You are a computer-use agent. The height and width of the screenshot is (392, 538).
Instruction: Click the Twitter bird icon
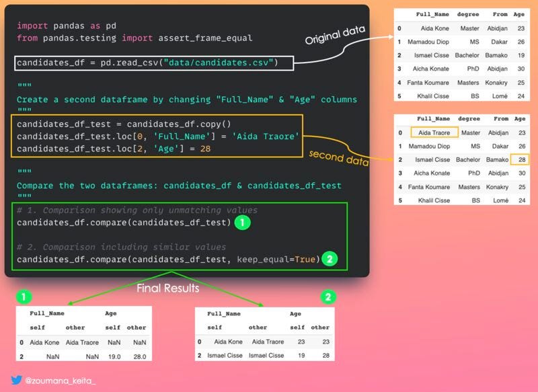click(x=16, y=380)
